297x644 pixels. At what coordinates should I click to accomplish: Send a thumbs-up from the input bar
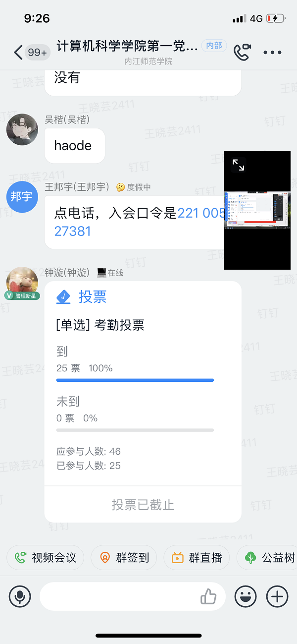208,596
